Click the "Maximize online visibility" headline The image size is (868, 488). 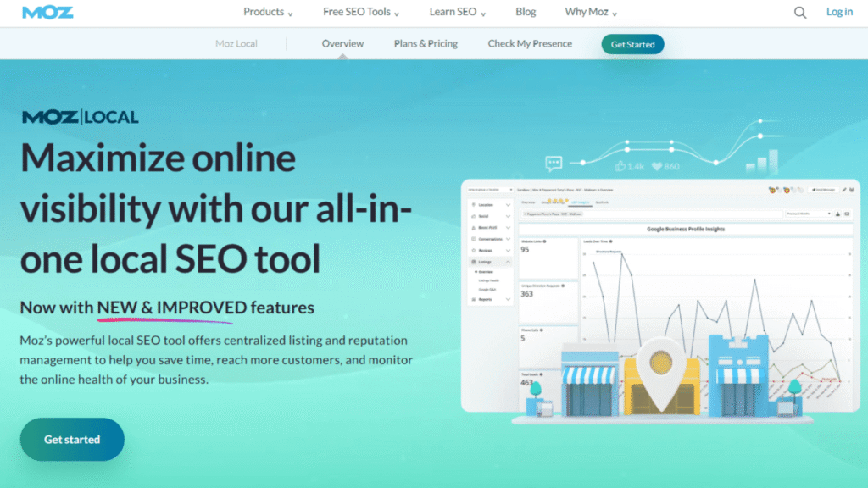pos(216,208)
